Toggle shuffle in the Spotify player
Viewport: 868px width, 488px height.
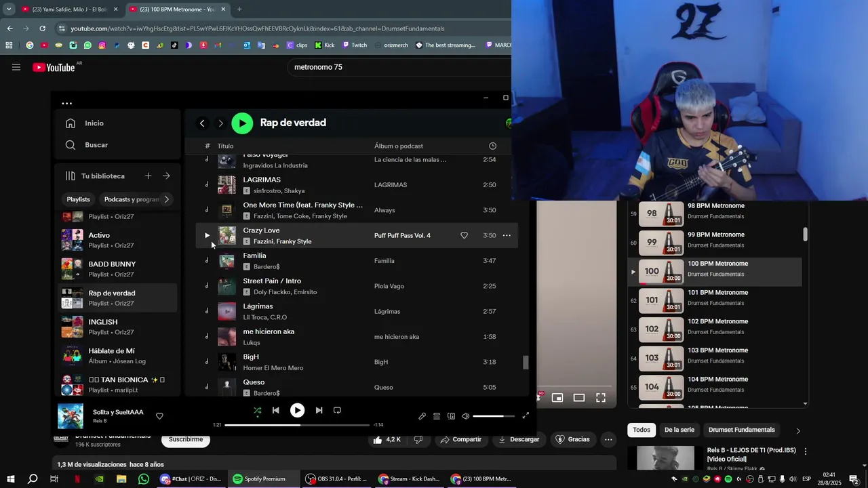(257, 411)
